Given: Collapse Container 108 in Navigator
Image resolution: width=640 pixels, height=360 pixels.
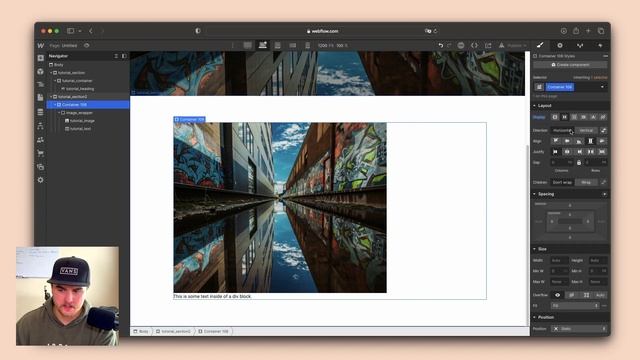Looking at the screenshot, I should [x=55, y=105].
